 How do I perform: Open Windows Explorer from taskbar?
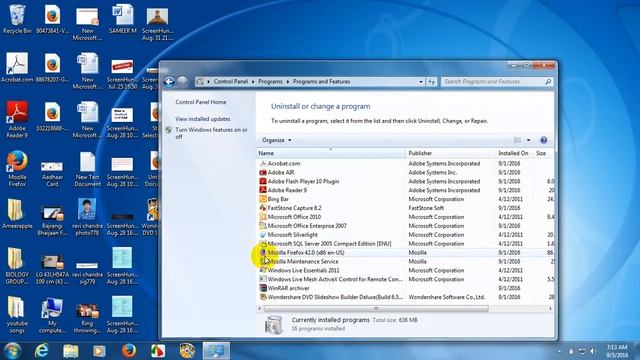coord(71,351)
